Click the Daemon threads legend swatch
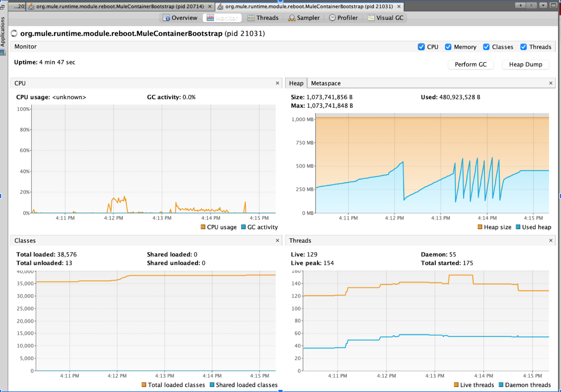The height and width of the screenshot is (392, 561). pyautogui.click(x=501, y=385)
